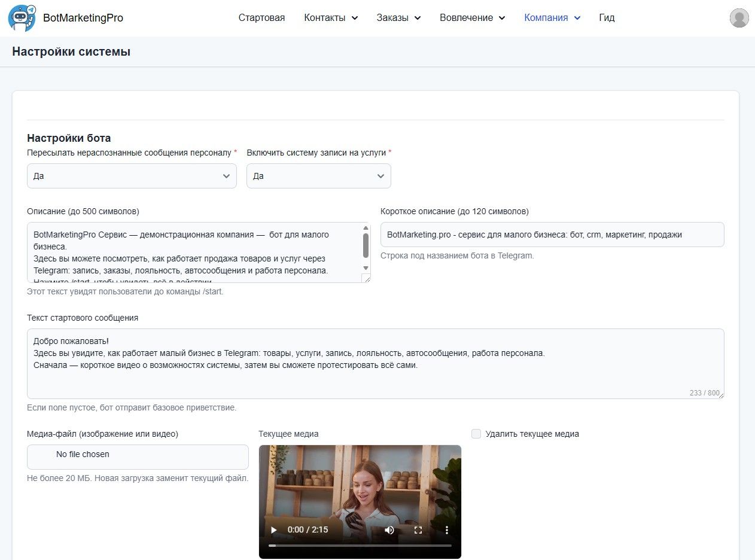Open the 'Вовлечение' menu

coord(472,18)
